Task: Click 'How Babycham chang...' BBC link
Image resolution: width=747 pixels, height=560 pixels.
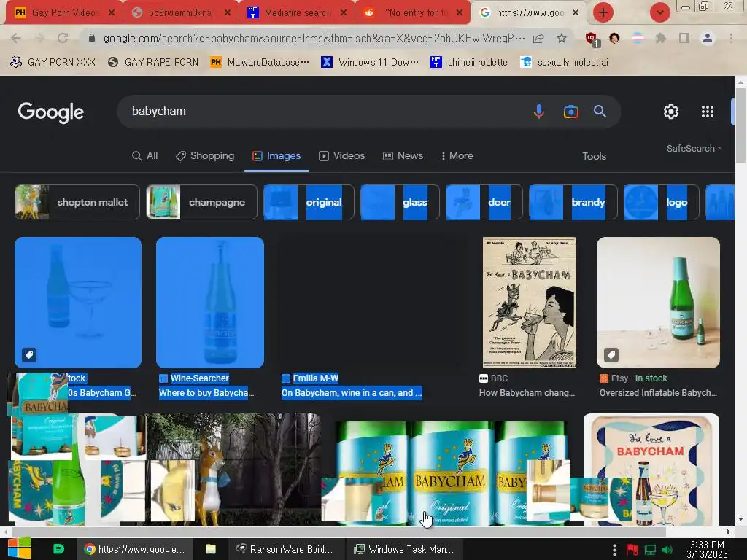Action: point(527,393)
